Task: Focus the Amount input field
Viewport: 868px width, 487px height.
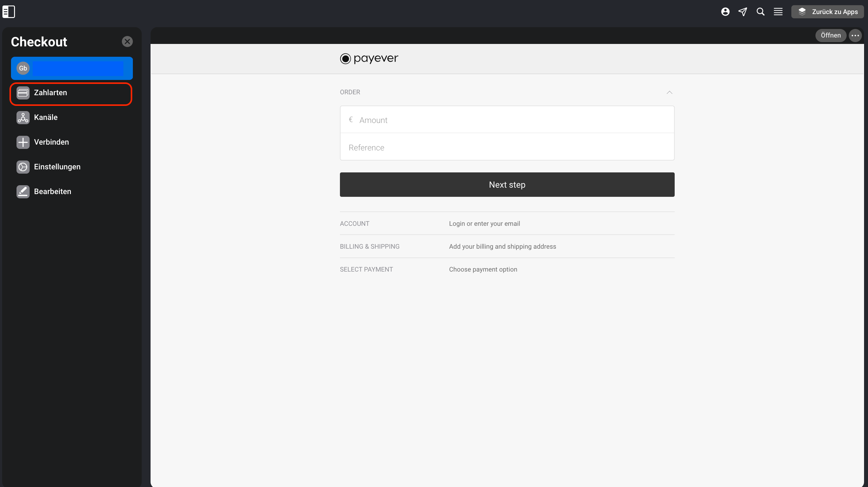Action: (507, 120)
